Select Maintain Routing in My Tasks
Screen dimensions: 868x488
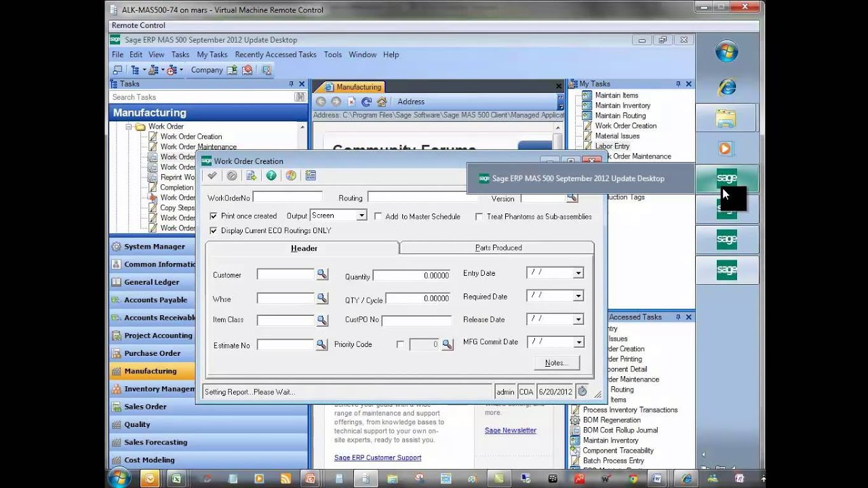pyautogui.click(x=620, y=115)
